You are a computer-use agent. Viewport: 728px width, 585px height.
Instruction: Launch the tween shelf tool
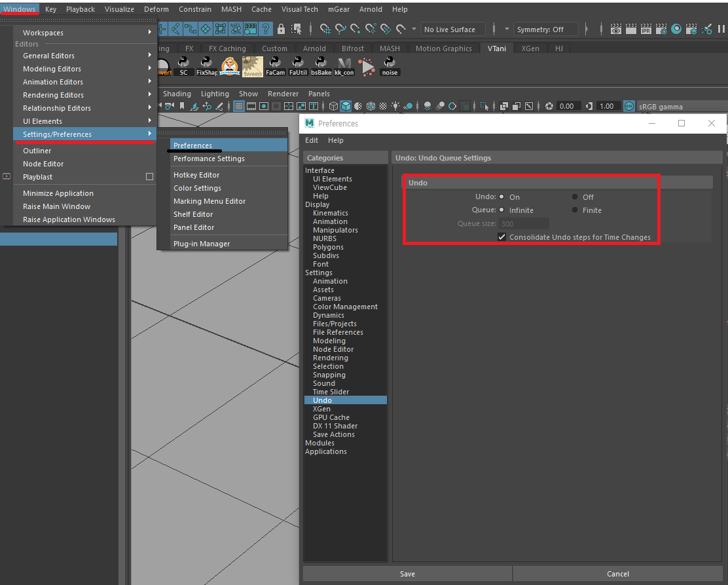click(x=253, y=66)
